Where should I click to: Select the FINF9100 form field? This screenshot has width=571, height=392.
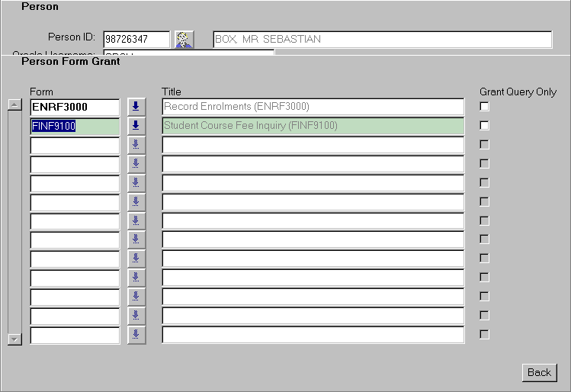pos(75,126)
